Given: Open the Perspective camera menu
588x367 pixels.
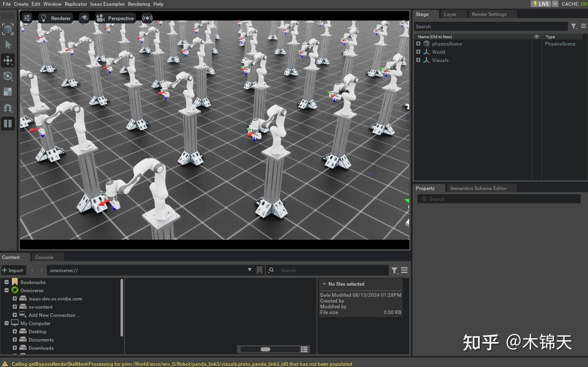Looking at the screenshot, I should click(116, 18).
